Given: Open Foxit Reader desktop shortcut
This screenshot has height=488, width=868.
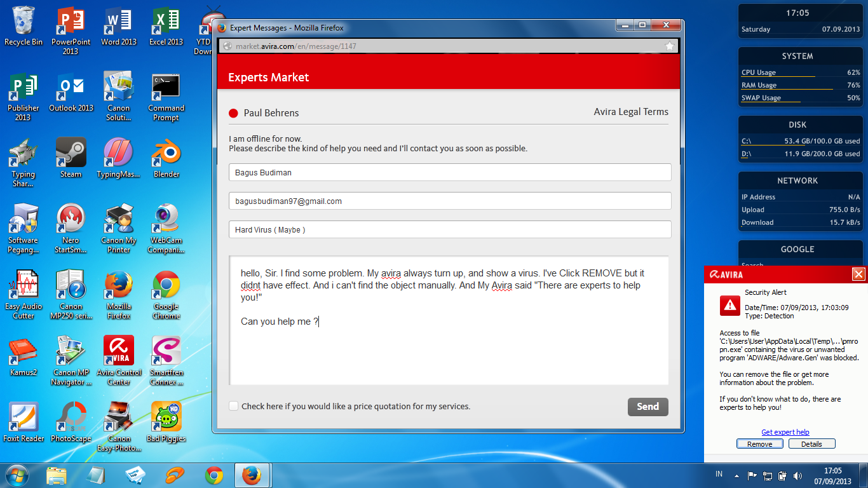Looking at the screenshot, I should [x=24, y=423].
